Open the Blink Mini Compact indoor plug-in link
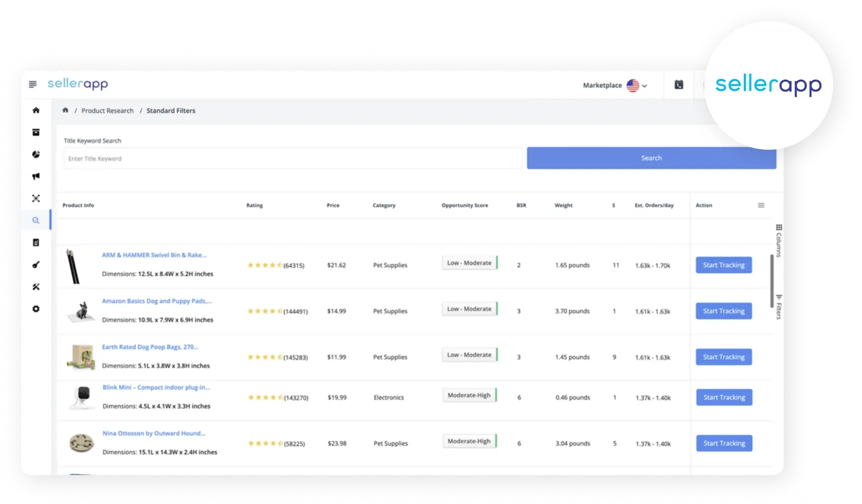This screenshot has width=862, height=504. pos(156,387)
